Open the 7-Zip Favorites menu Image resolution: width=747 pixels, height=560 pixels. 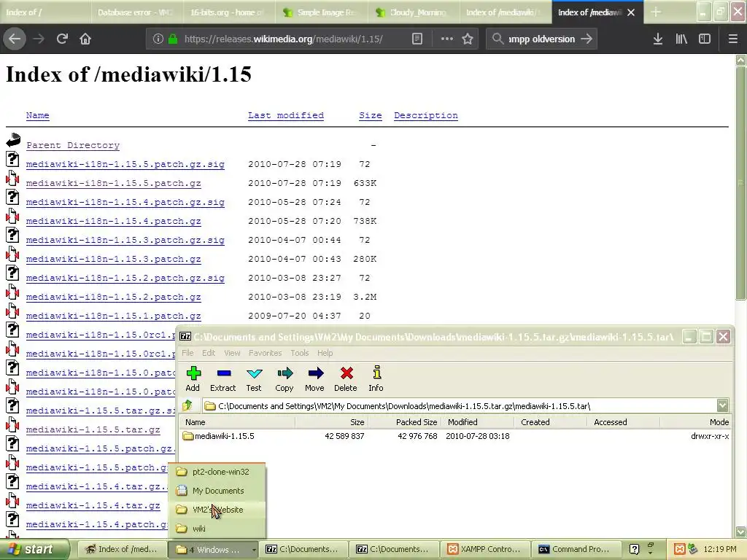click(x=266, y=353)
